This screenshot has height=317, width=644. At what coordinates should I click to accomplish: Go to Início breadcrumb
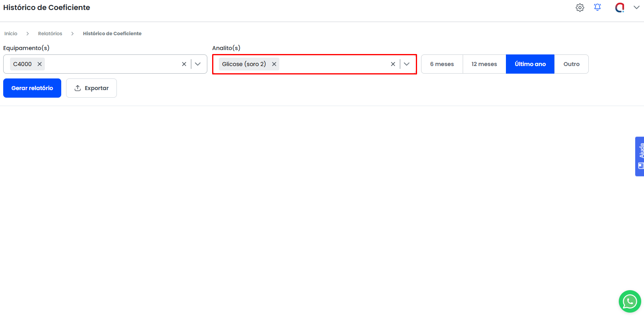(11, 34)
